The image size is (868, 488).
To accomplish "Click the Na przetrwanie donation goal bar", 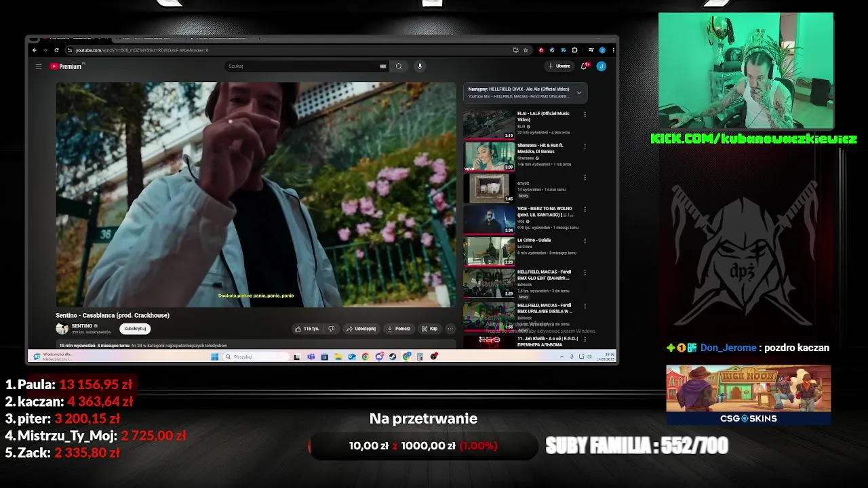I will (x=423, y=446).
